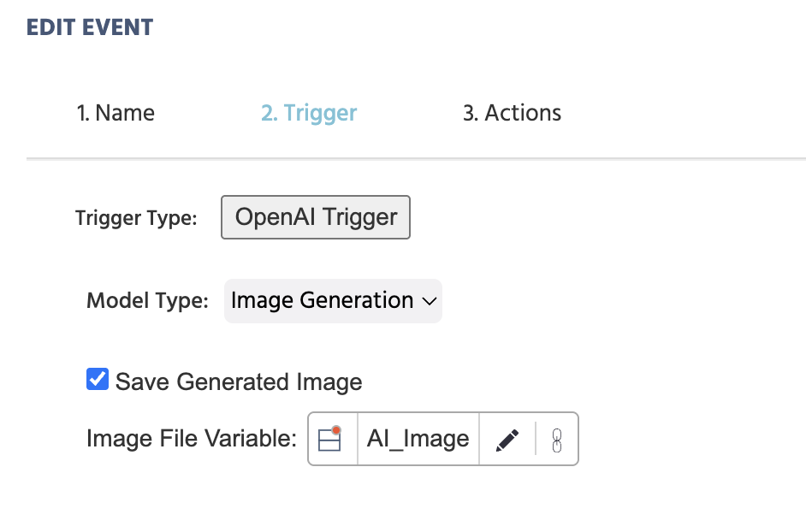
Task: Click the edit icon in Image File Variable row
Action: click(507, 439)
